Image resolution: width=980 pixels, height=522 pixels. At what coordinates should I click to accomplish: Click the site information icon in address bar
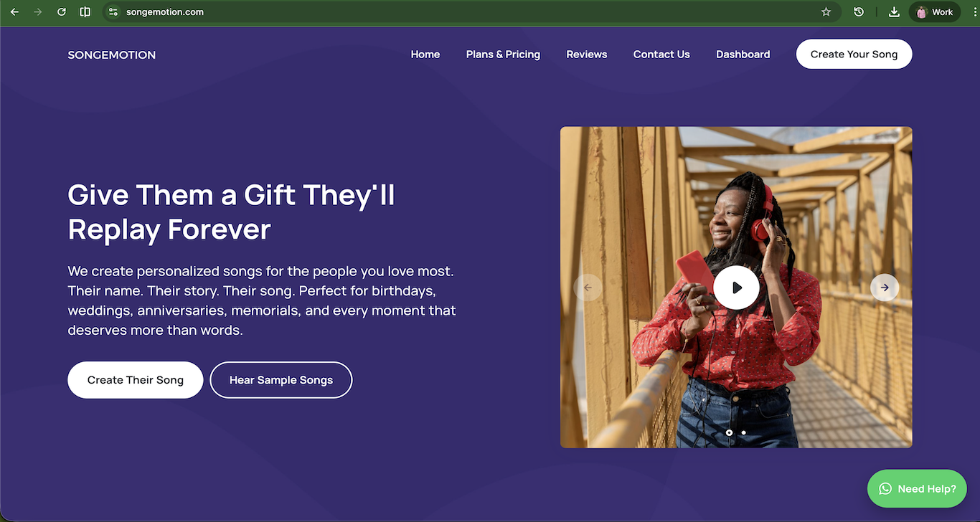113,12
